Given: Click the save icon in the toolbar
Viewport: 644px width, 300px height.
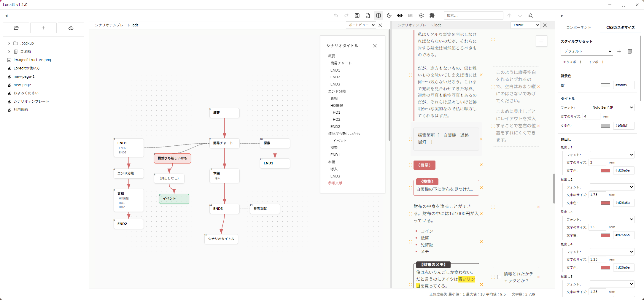Looking at the screenshot, I should tap(357, 15).
